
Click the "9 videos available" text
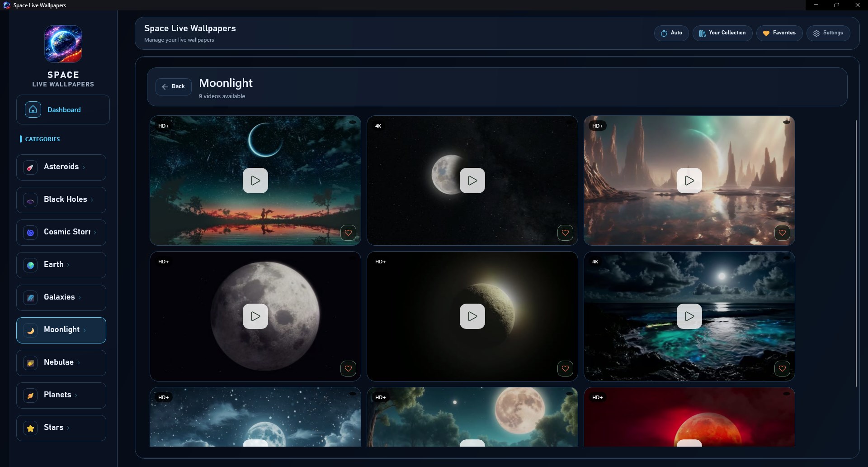click(222, 96)
